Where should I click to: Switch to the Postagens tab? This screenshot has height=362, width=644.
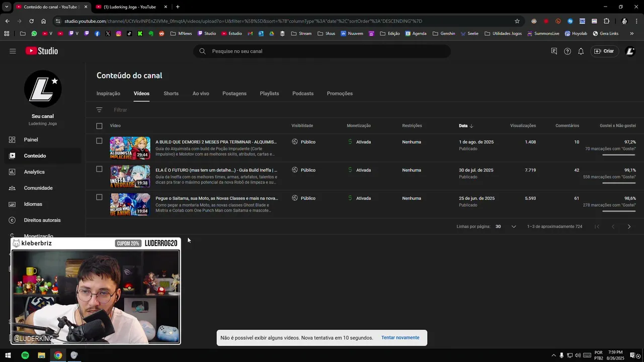(x=234, y=94)
